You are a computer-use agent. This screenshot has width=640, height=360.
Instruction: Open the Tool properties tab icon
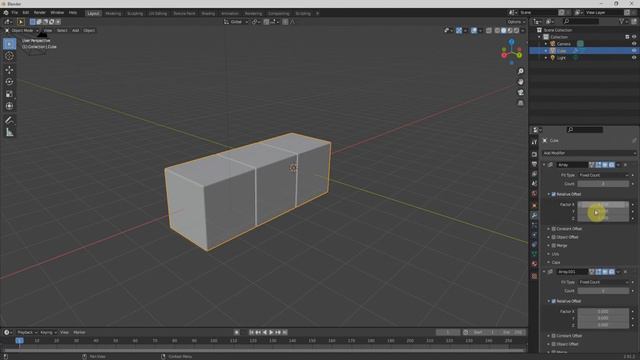pos(534,142)
